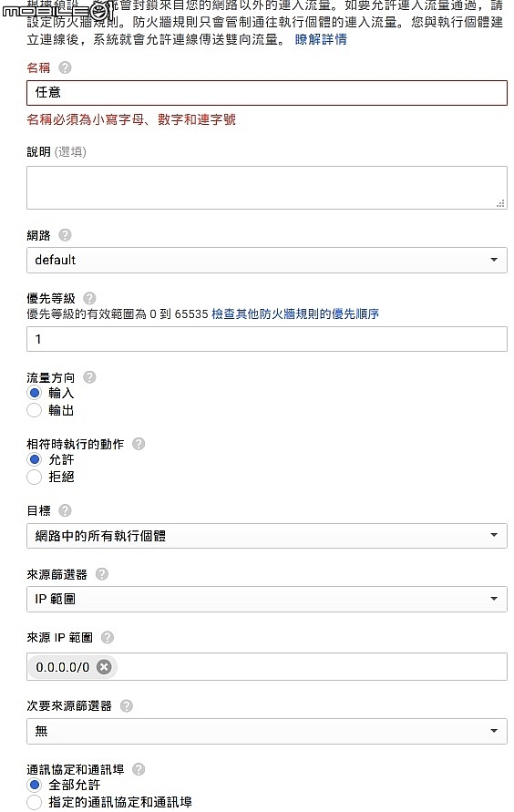This screenshot has width=514, height=812.
Task: Select the 輸出 traffic direction radio
Action: (x=34, y=410)
